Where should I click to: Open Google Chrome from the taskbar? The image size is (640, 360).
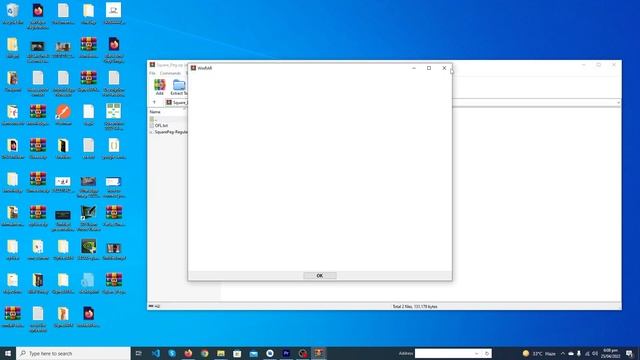click(204, 353)
